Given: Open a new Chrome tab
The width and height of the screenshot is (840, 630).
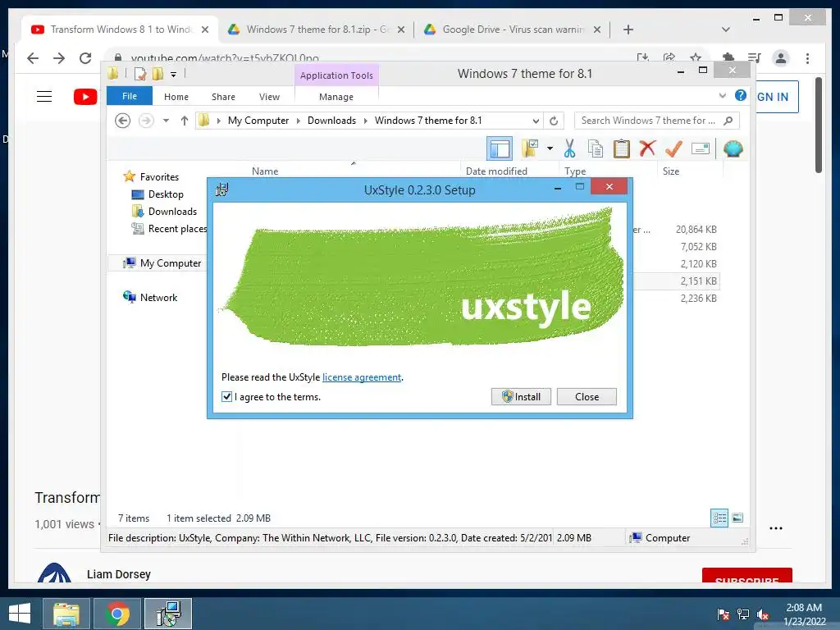Looking at the screenshot, I should tap(628, 30).
